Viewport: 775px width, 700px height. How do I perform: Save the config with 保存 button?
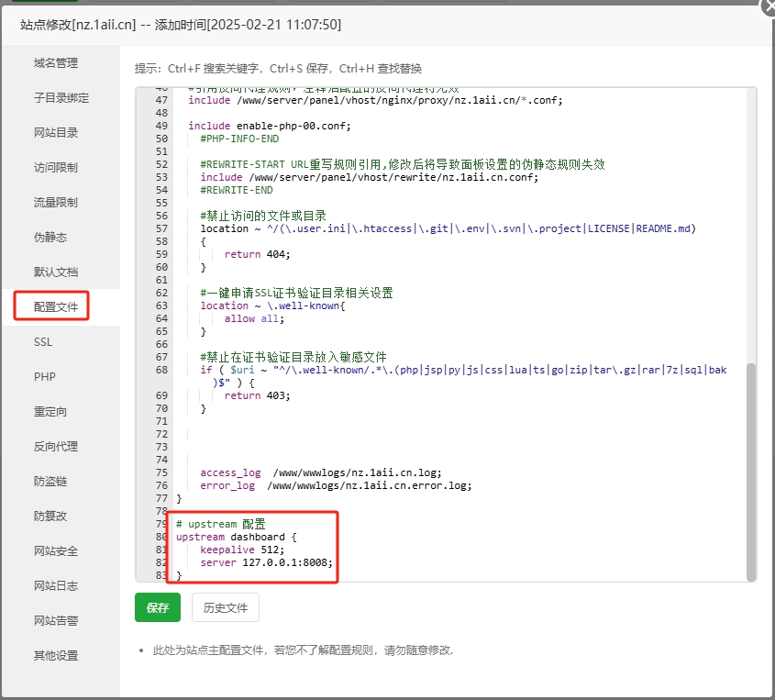point(157,607)
